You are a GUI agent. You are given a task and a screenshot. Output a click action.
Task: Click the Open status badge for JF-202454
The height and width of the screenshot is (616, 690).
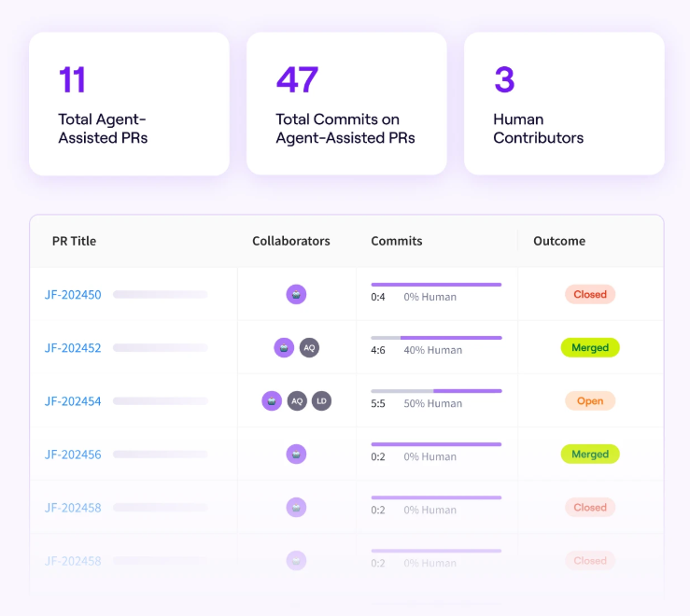pos(590,400)
